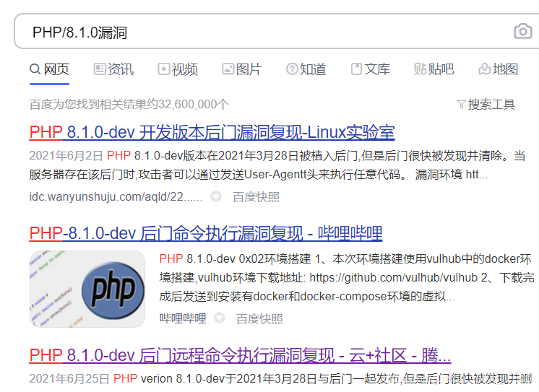
Task: Open result PHP 8.1.0-dev 开发版本后门漏洞复现-Linux实验室
Action: click(x=212, y=132)
